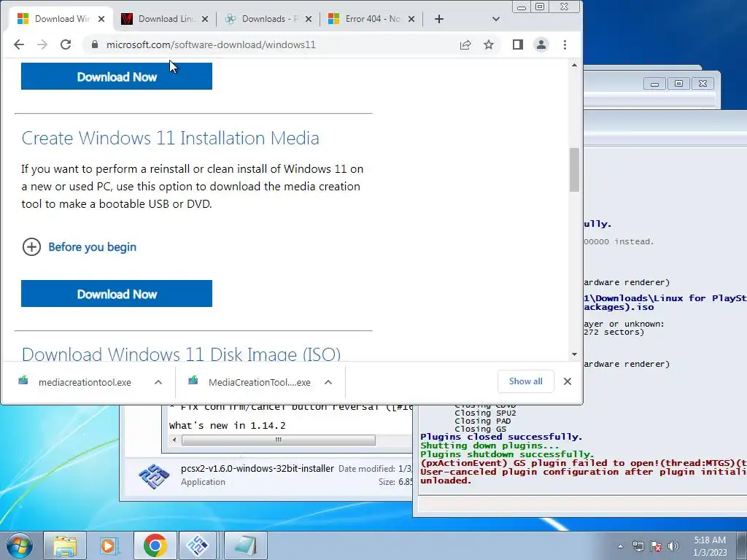Click page scrollbar down arrow
Image resolution: width=747 pixels, height=560 pixels.
[x=575, y=354]
